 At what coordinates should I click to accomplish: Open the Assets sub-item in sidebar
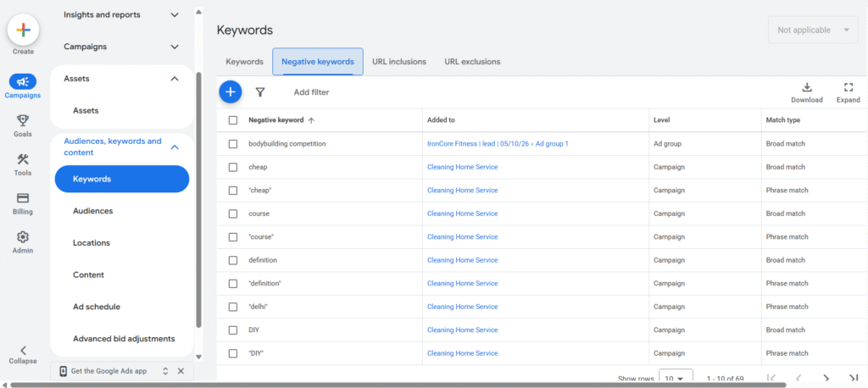(86, 111)
